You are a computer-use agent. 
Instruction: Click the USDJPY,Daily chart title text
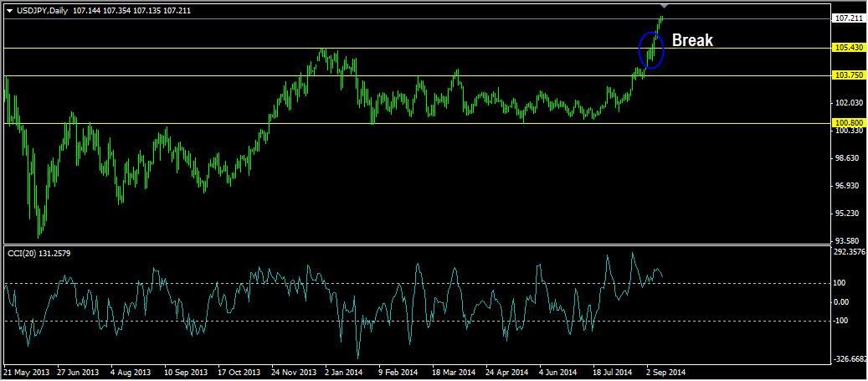[x=44, y=10]
